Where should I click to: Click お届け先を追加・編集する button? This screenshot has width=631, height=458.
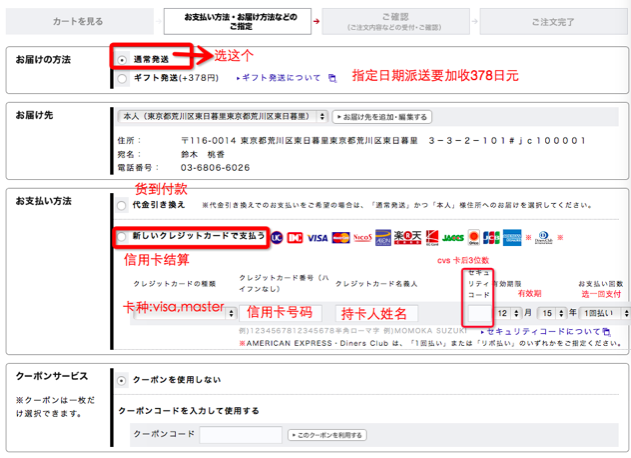[381, 116]
